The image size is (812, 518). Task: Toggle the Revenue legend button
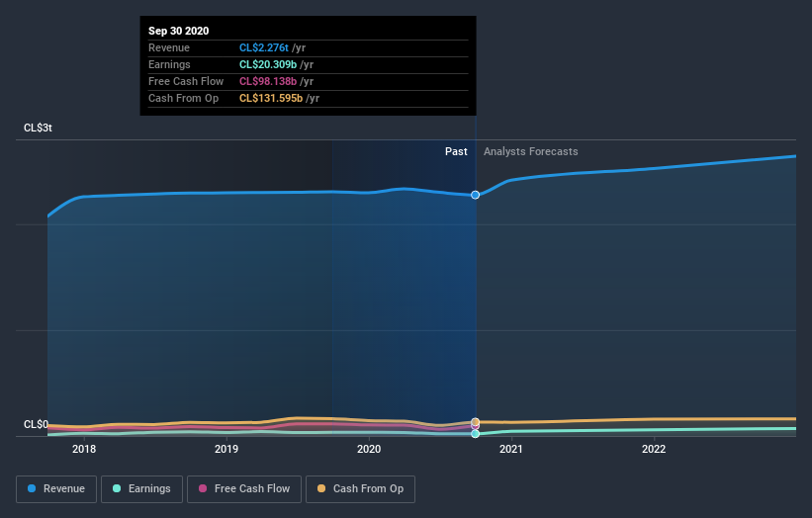click(56, 489)
